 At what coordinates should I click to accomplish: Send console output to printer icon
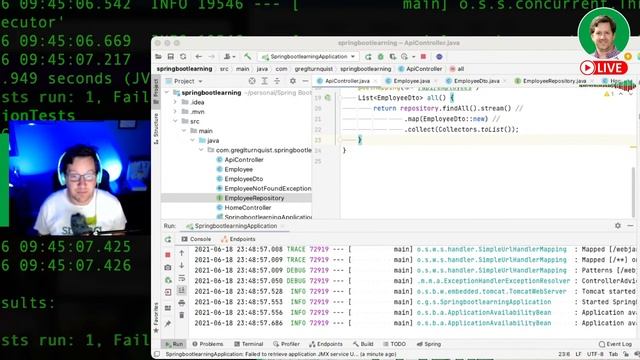(x=182, y=302)
